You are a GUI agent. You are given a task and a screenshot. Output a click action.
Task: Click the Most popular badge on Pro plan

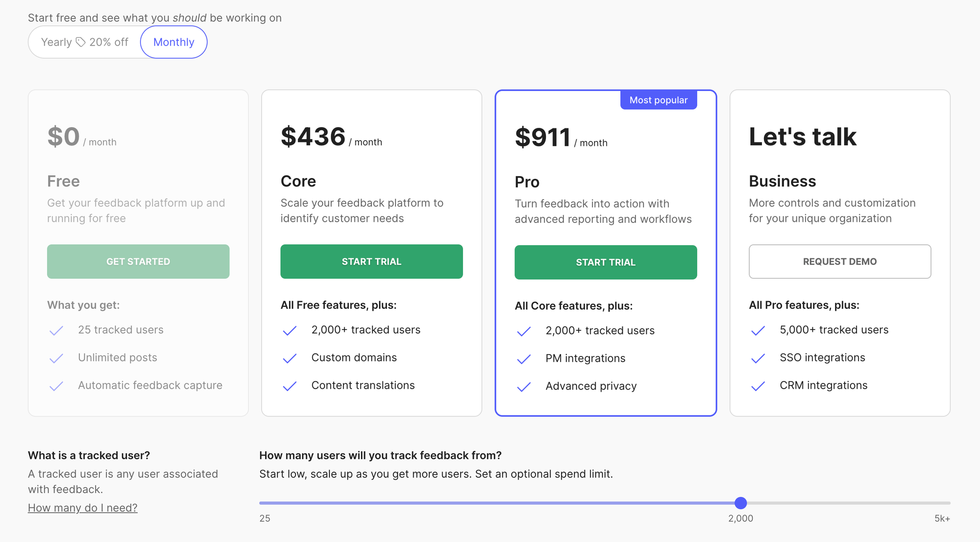coord(659,100)
